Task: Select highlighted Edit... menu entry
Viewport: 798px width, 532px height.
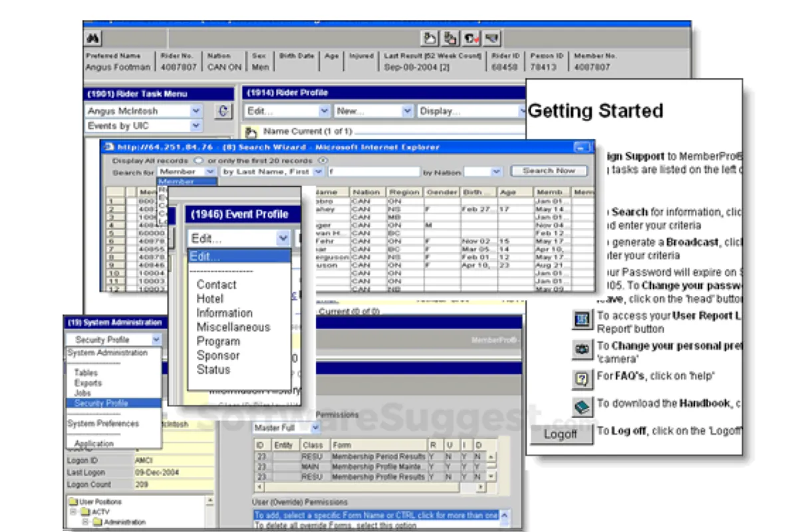Action: [x=239, y=257]
